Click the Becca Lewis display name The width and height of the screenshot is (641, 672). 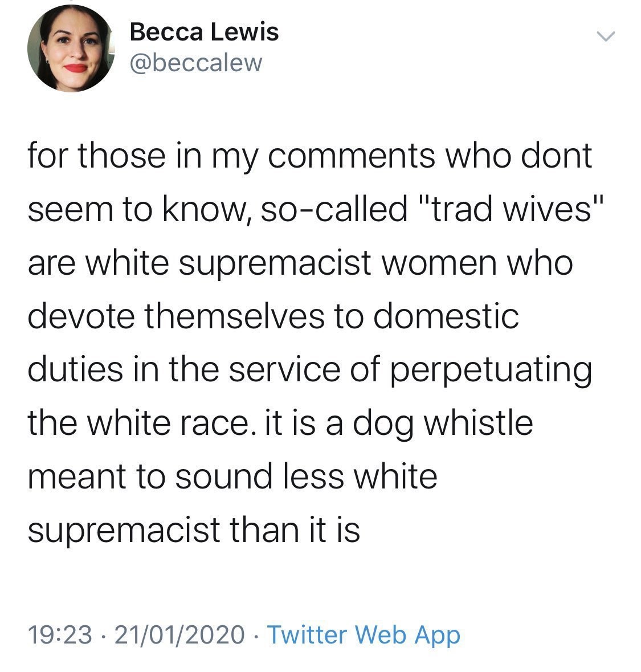coord(204,32)
